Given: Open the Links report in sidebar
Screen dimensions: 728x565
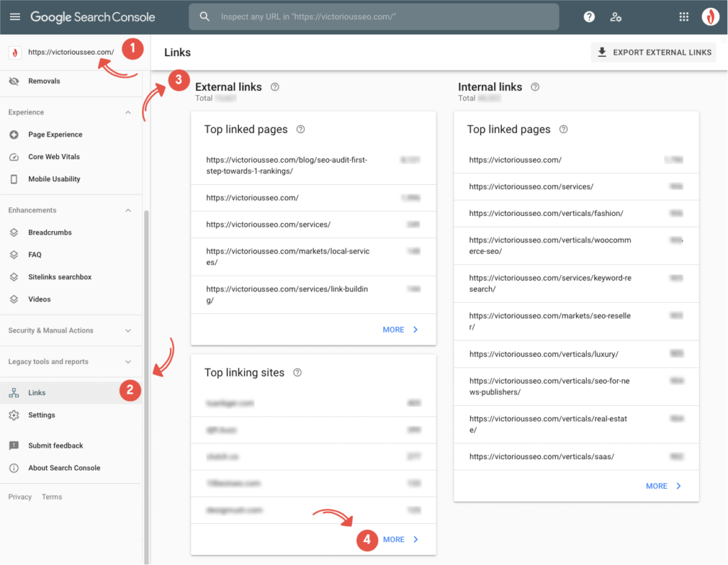Looking at the screenshot, I should click(x=37, y=393).
